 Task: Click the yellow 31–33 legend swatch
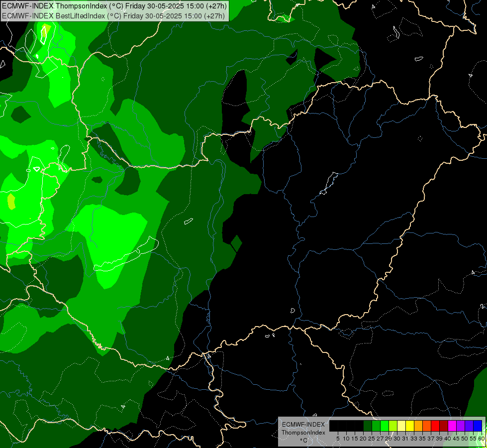coord(410,426)
